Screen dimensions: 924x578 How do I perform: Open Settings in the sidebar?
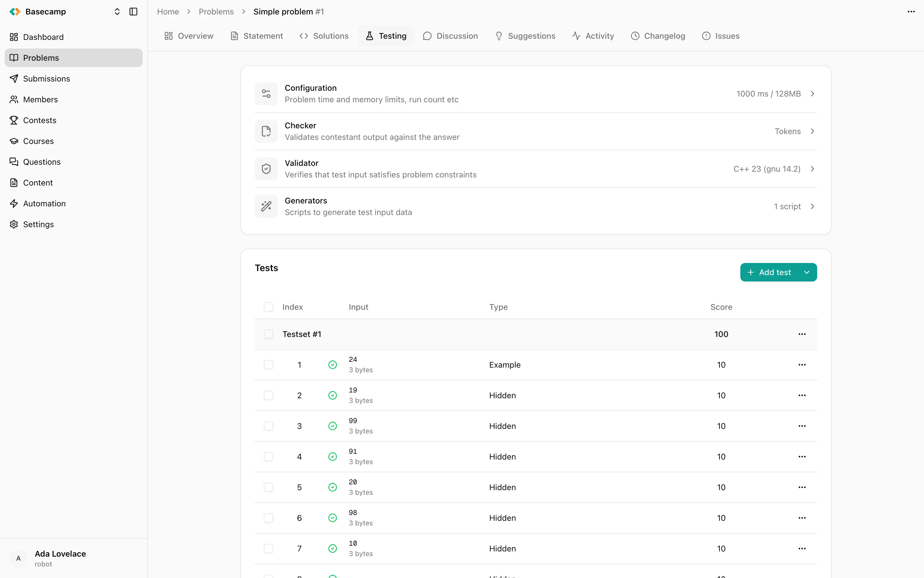coord(73,224)
